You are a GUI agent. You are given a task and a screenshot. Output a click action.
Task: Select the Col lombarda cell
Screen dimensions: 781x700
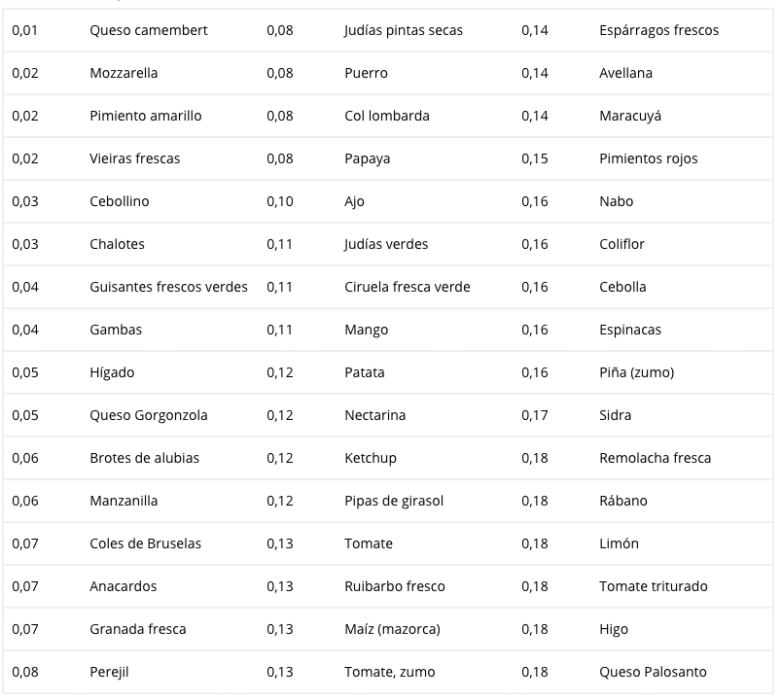coord(386,116)
